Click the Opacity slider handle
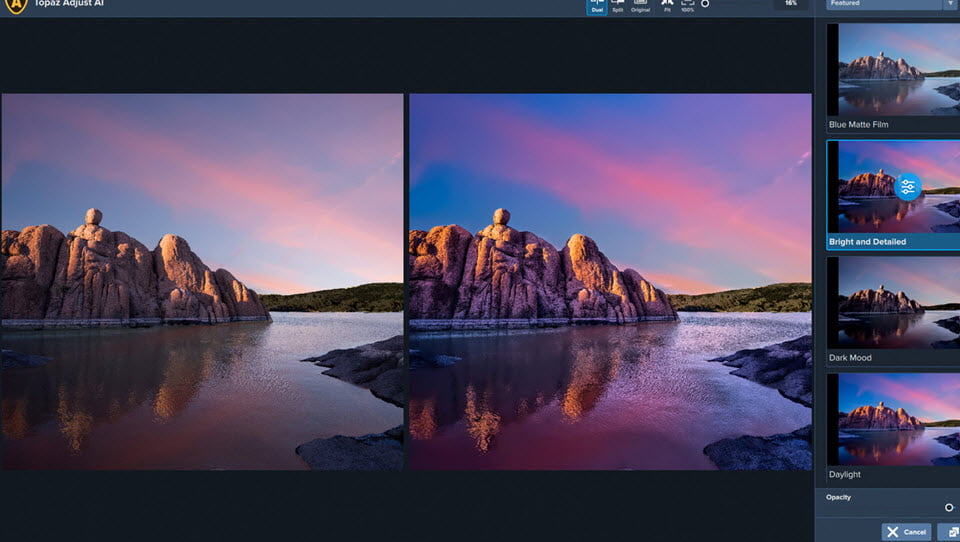Viewport: 960px width, 542px height. coord(949,507)
